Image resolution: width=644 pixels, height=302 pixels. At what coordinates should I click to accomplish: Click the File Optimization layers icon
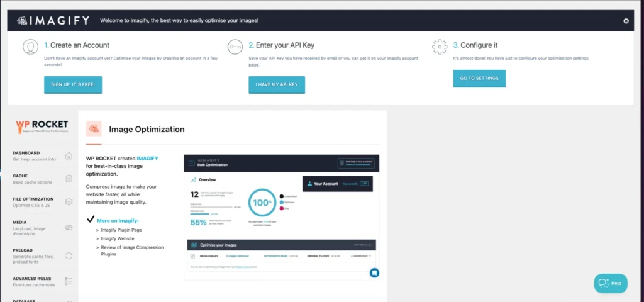[x=69, y=202]
